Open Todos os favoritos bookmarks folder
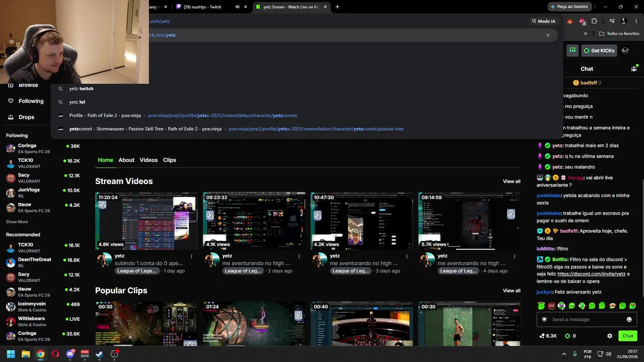 tap(619, 34)
